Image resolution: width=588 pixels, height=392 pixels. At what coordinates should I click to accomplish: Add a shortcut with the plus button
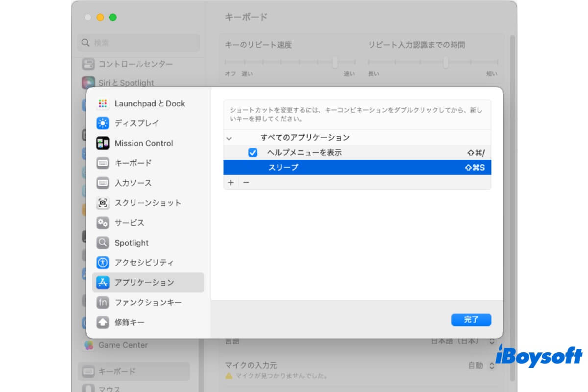click(x=231, y=182)
